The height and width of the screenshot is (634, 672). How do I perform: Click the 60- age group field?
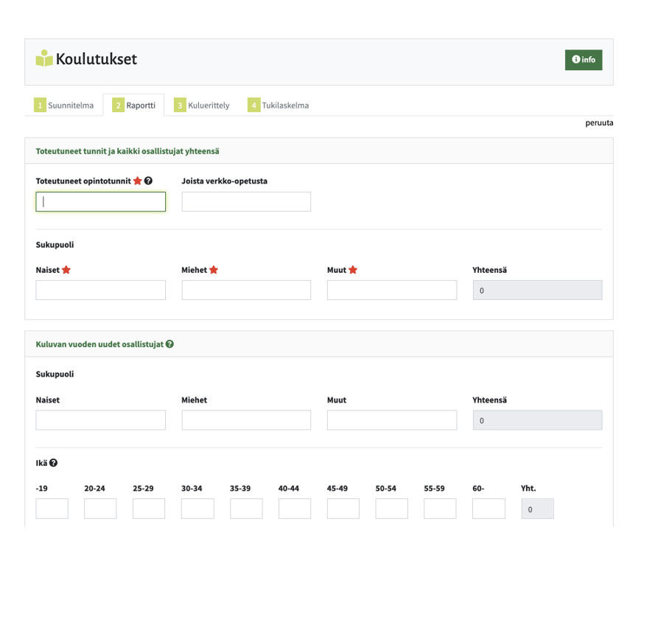[489, 509]
